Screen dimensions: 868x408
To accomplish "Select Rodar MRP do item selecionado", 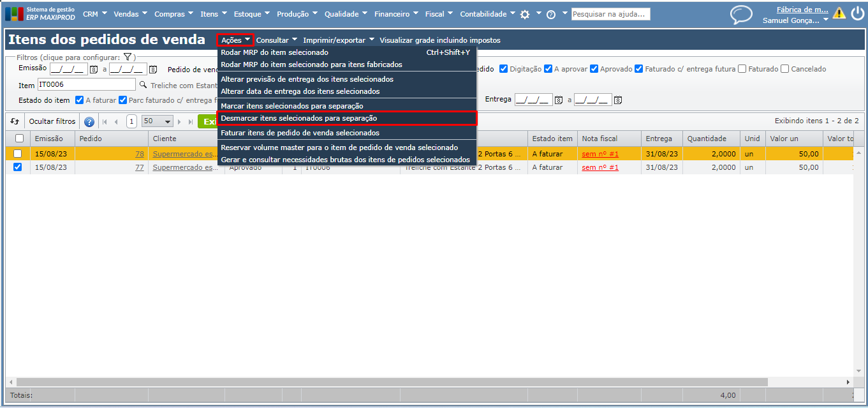I will 346,52.
